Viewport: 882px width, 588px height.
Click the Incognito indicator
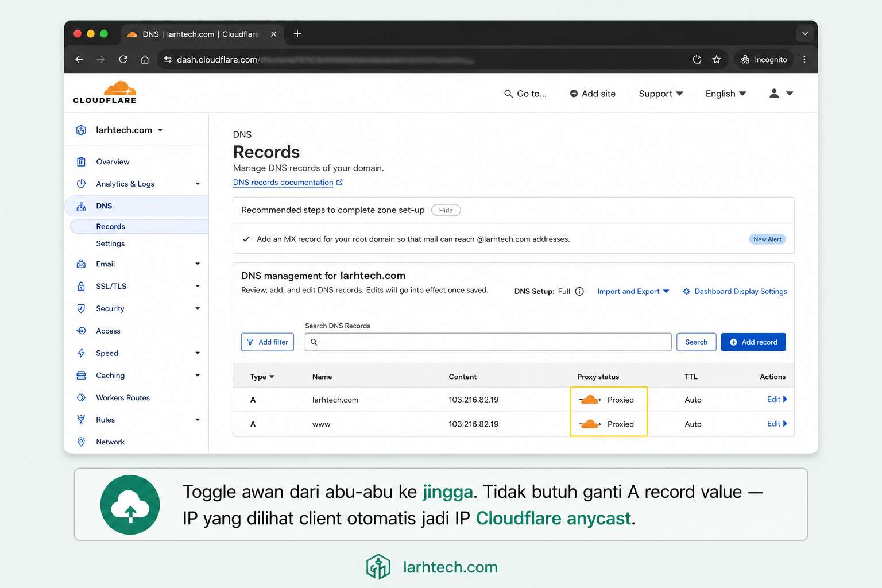tap(764, 60)
